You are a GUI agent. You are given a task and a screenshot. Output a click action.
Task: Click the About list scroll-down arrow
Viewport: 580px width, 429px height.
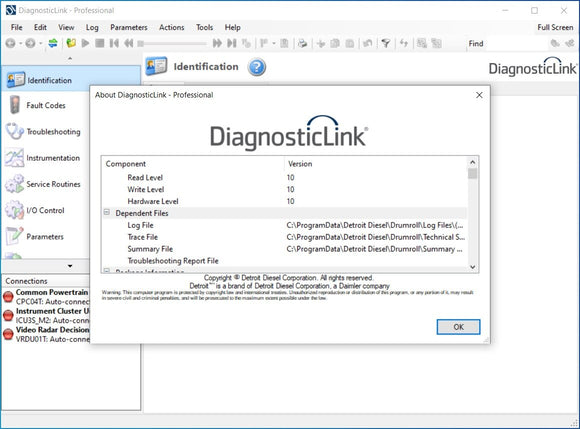tap(473, 267)
